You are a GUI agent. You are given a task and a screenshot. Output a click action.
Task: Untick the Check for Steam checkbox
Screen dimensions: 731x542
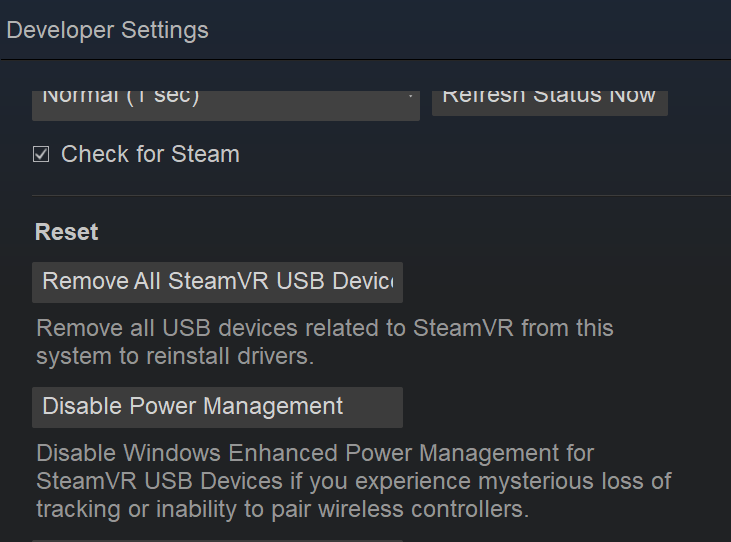point(41,154)
